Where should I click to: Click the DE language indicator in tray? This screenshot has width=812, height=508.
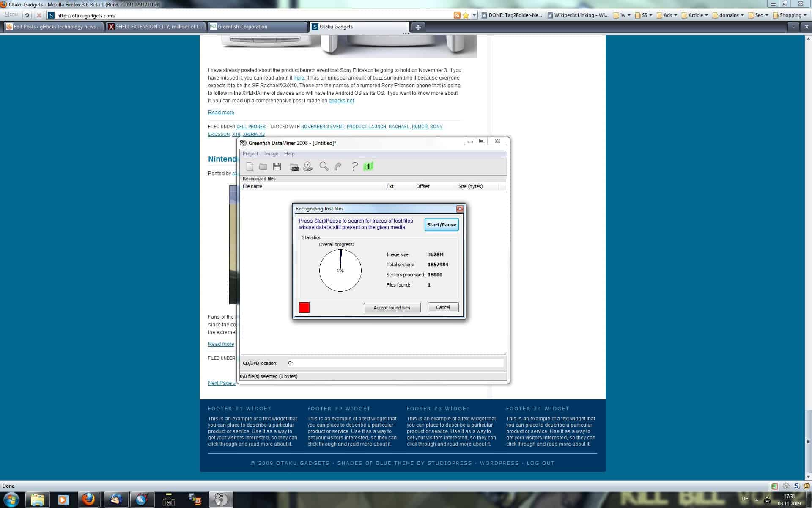coord(745,499)
